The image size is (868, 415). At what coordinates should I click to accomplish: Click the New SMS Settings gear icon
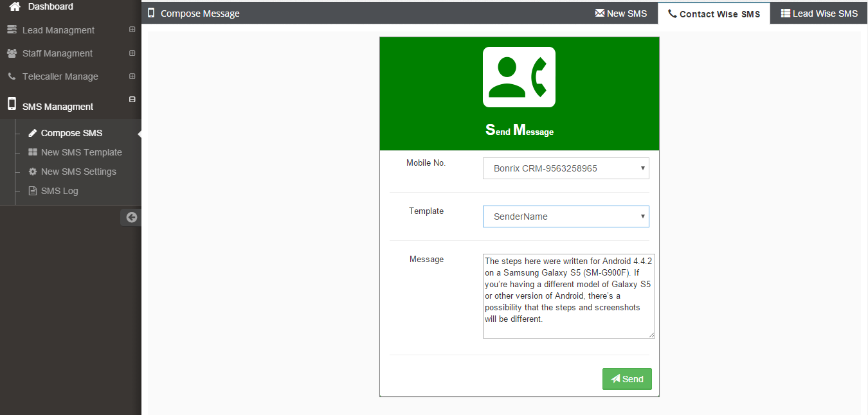click(33, 172)
